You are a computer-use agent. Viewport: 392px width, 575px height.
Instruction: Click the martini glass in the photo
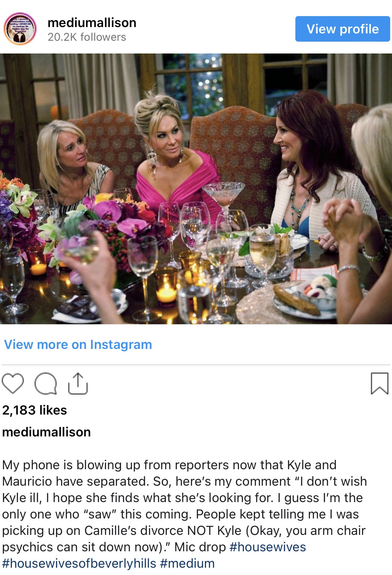(x=224, y=201)
